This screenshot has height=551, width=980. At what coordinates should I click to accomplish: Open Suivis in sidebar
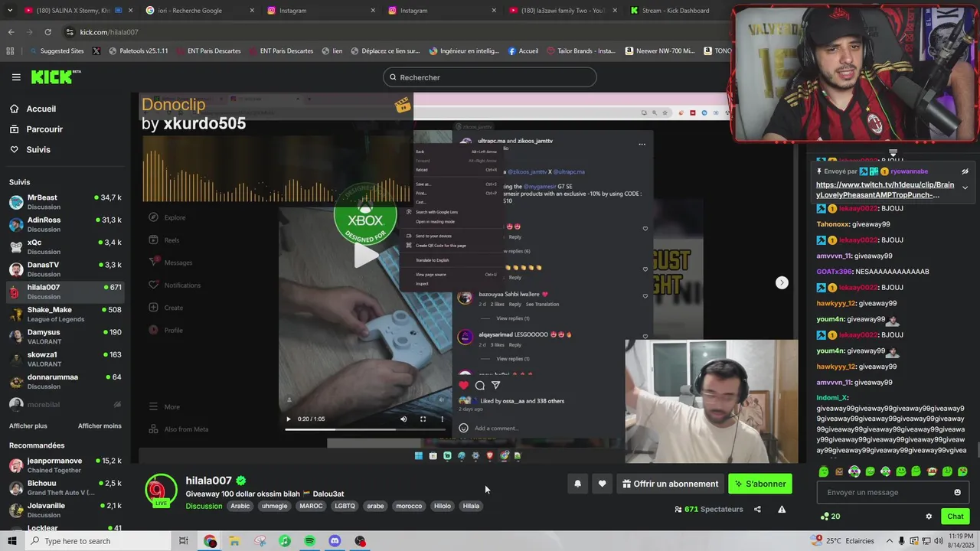(x=38, y=150)
